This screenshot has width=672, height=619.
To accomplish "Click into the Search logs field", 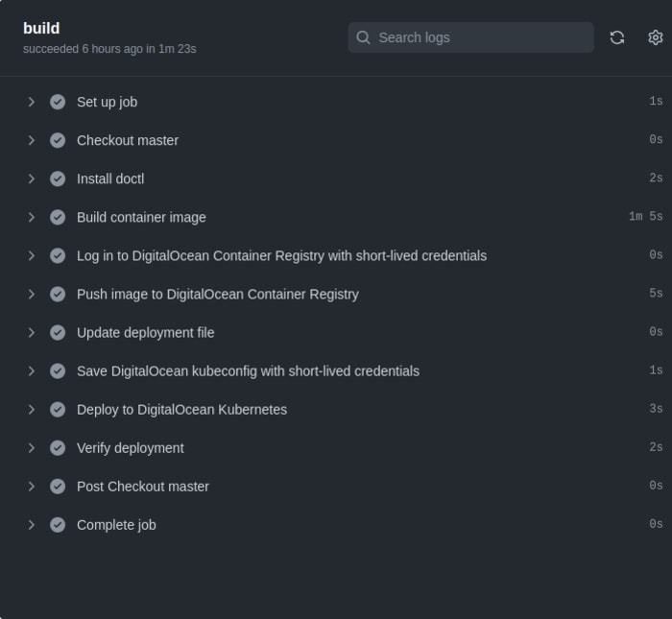I will point(480,37).
